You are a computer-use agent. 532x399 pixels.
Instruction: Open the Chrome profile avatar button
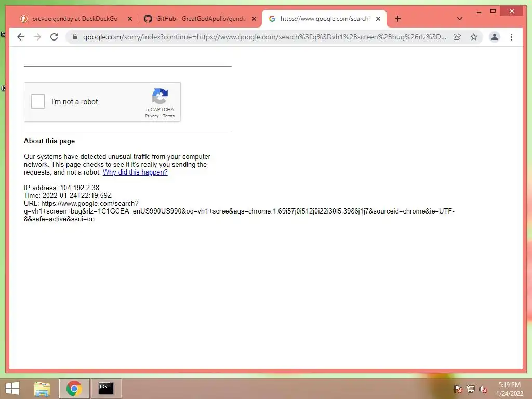pos(495,37)
